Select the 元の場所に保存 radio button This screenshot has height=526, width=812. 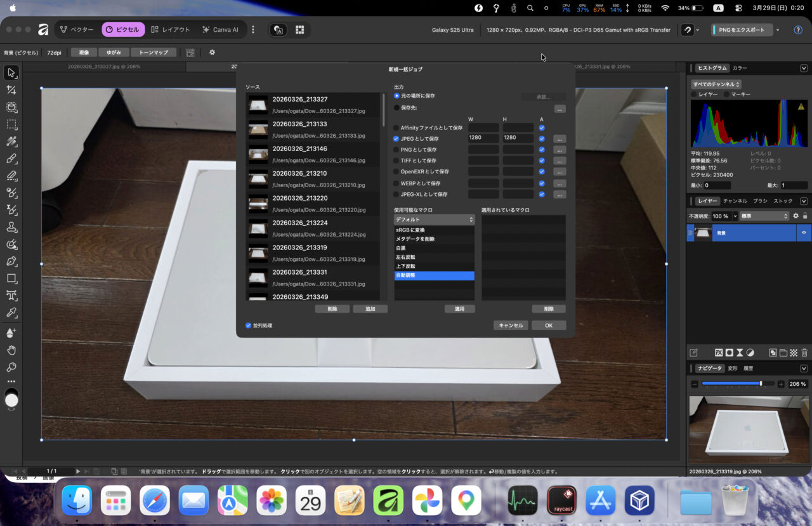pyautogui.click(x=397, y=96)
